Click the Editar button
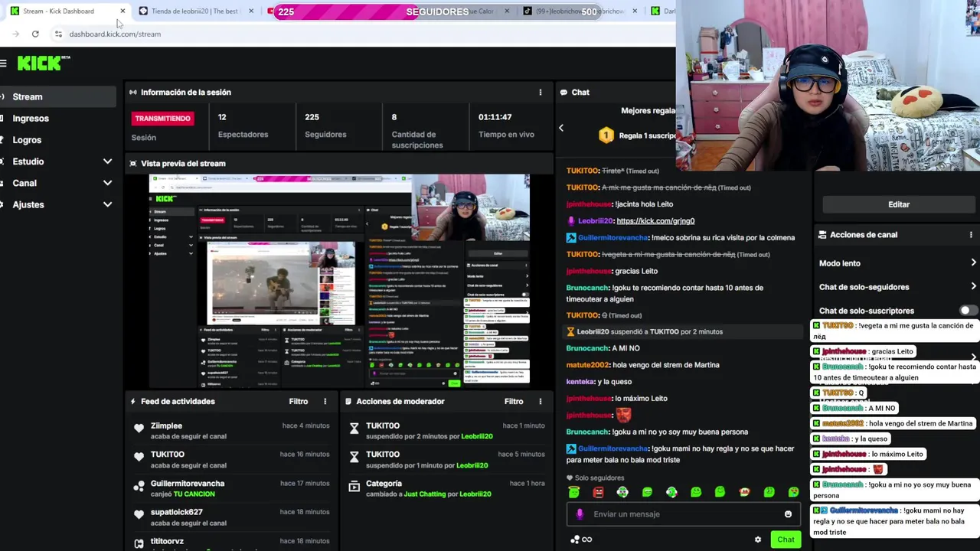Image resolution: width=980 pixels, height=551 pixels. coord(899,204)
